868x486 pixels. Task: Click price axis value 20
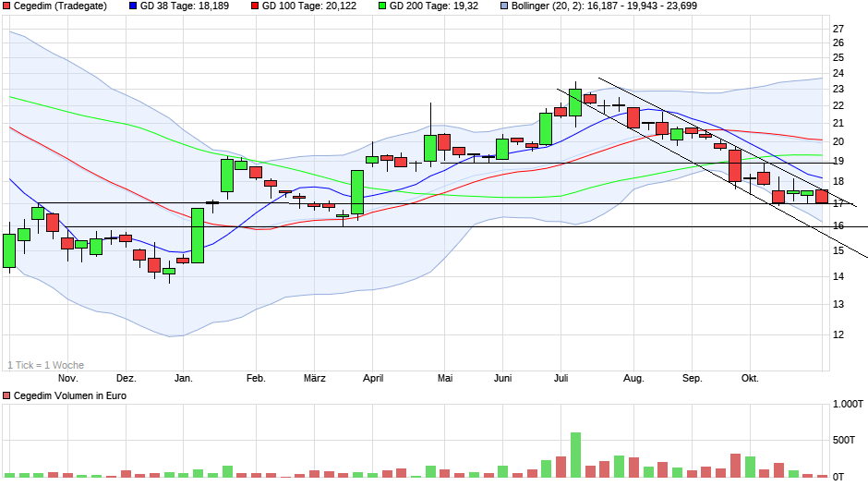(838, 142)
